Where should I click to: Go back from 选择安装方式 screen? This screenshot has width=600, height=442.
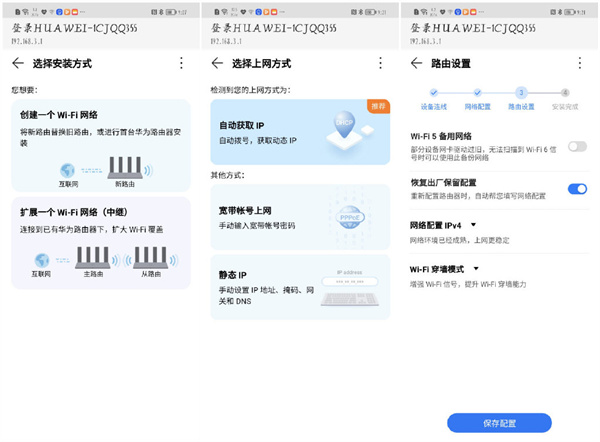pos(18,63)
